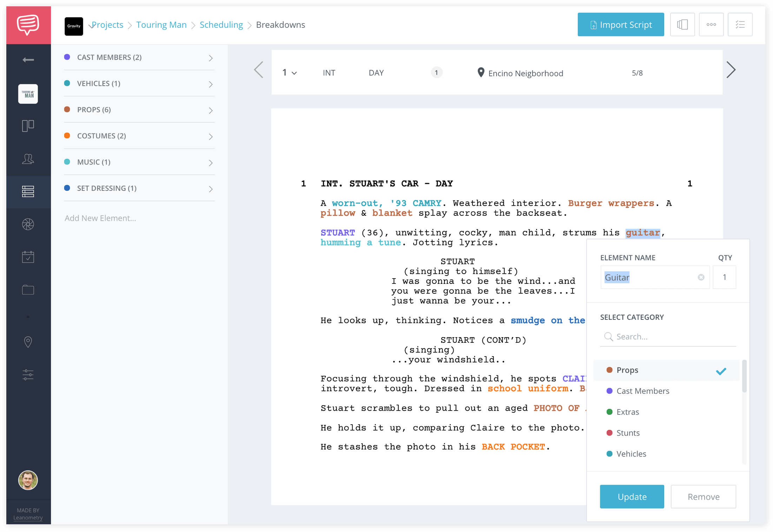Click the storyboard panel icon in sidebar
The image size is (773, 532).
coord(28,125)
